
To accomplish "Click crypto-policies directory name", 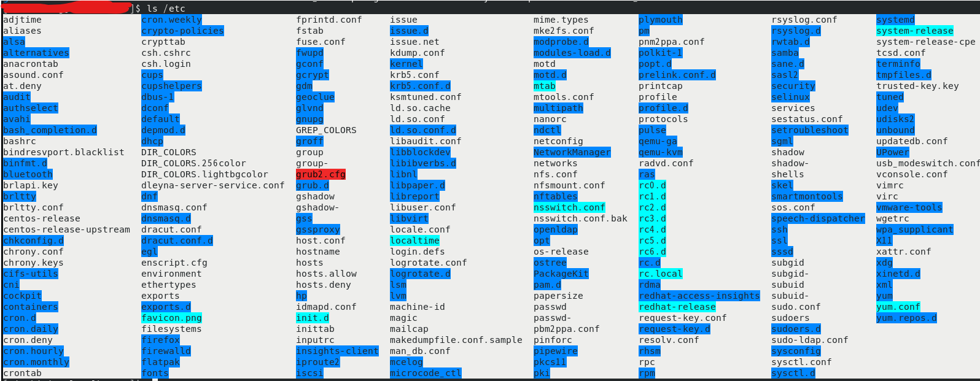I will click(x=182, y=31).
